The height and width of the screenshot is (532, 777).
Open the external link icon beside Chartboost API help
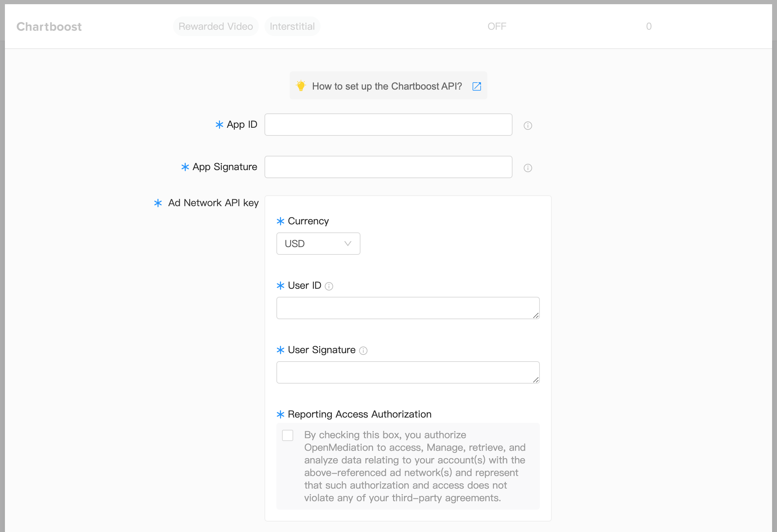click(x=477, y=86)
